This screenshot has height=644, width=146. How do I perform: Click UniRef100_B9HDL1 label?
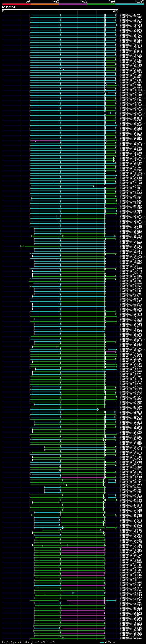(x=131, y=40)
